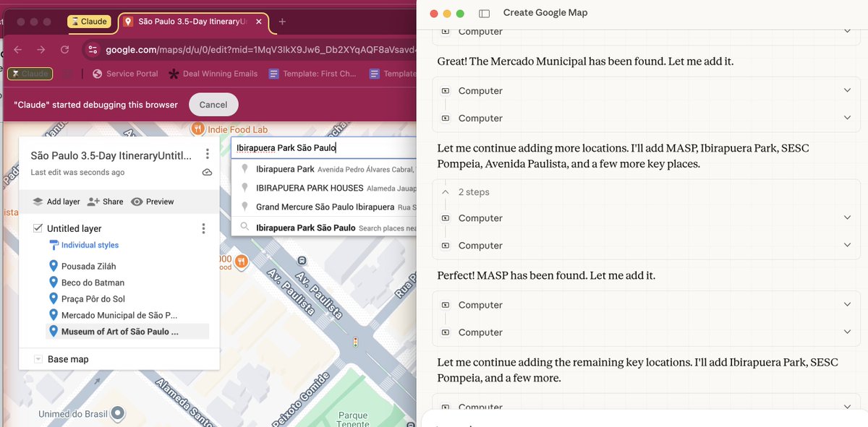Click the Individual styles paint roller icon
The height and width of the screenshot is (427, 868).
[54, 246]
